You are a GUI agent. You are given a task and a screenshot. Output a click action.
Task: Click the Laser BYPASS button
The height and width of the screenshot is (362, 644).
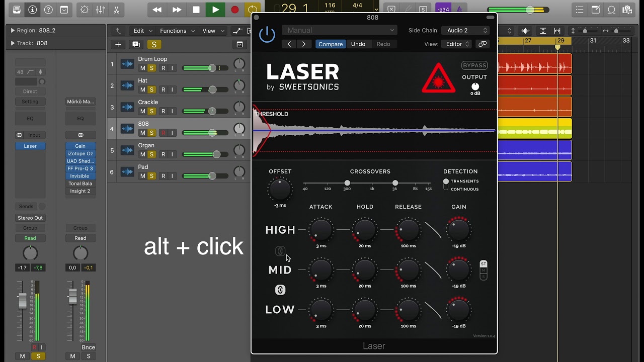pos(474,65)
